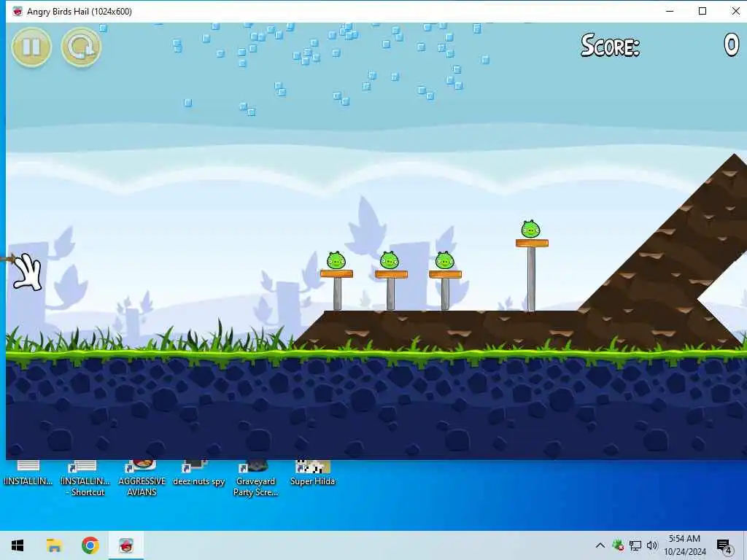
Task: Click the Angry Birds Hail title bar icon
Action: point(18,12)
